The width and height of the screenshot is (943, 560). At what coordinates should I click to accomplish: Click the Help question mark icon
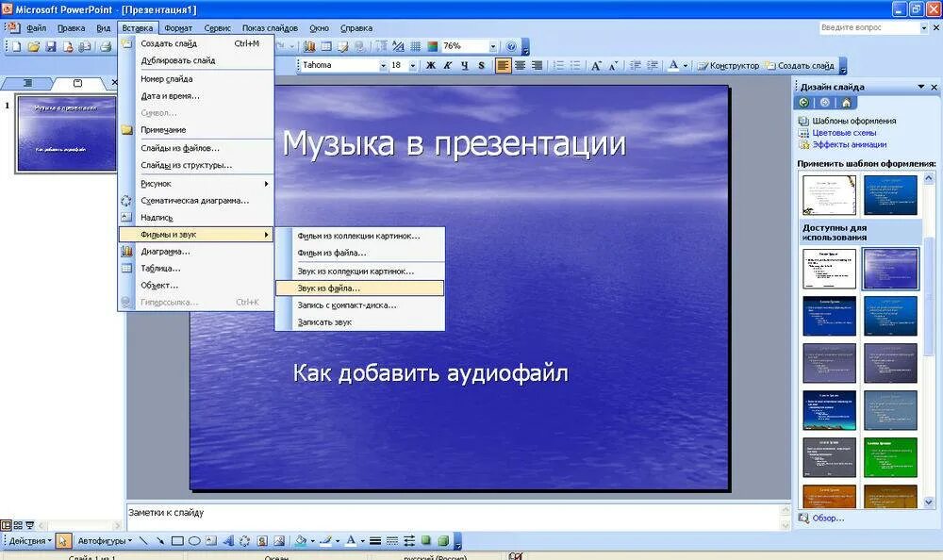click(x=511, y=46)
